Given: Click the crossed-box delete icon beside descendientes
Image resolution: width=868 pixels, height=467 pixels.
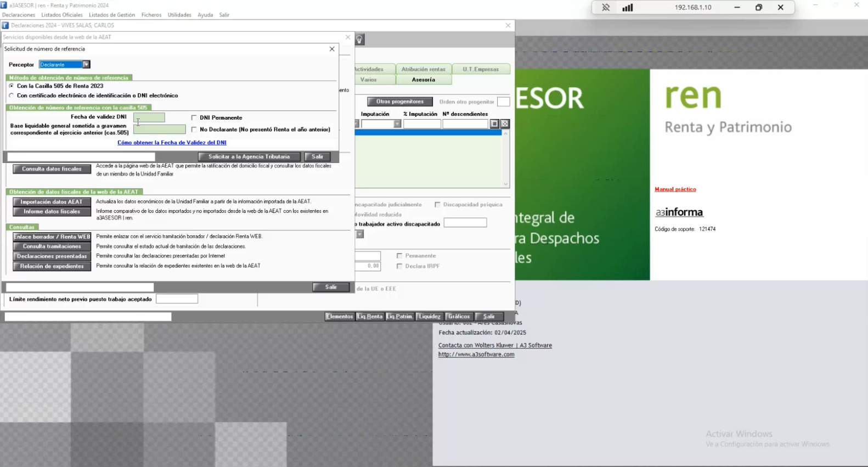Looking at the screenshot, I should 505,124.
